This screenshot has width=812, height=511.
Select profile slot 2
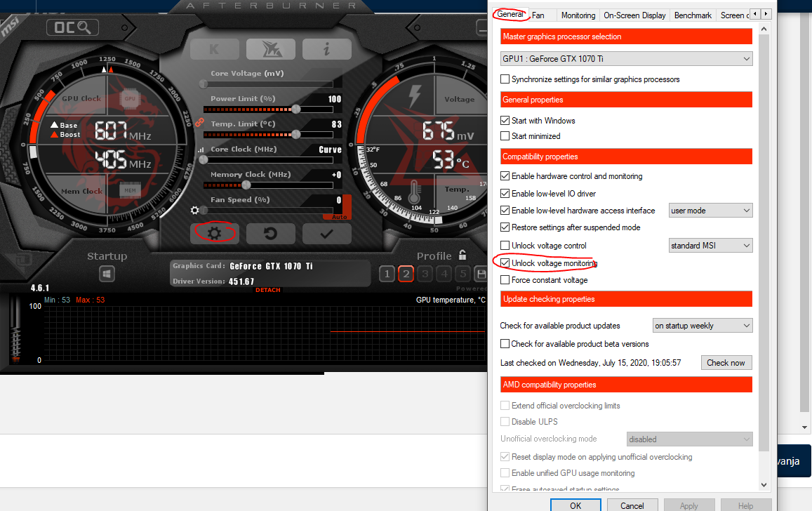406,274
